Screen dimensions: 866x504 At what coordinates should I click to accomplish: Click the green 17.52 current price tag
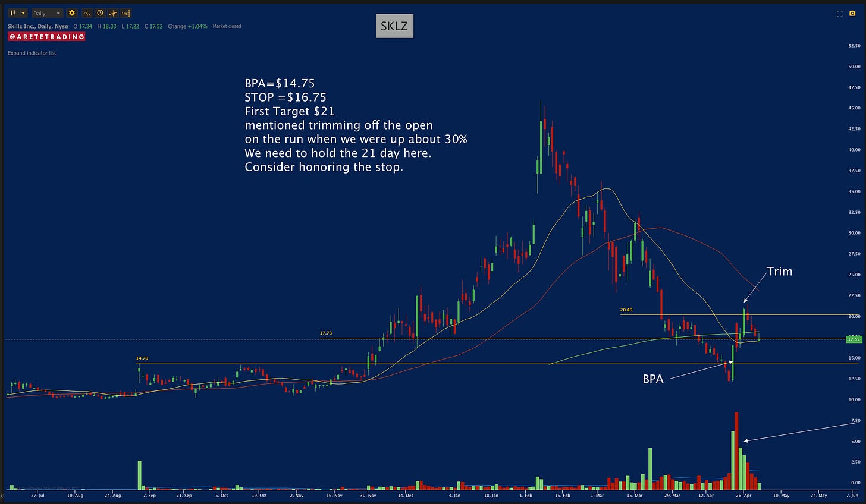(x=854, y=339)
